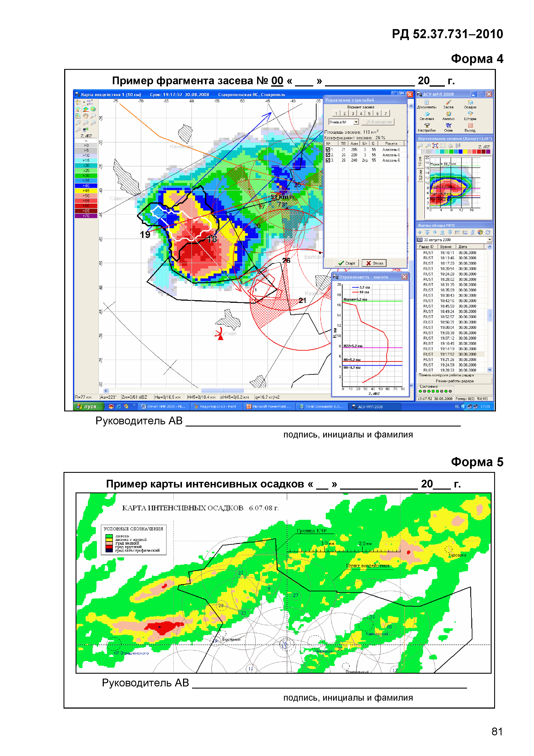
Task: Open the пуск Start button
Action: tap(89, 407)
